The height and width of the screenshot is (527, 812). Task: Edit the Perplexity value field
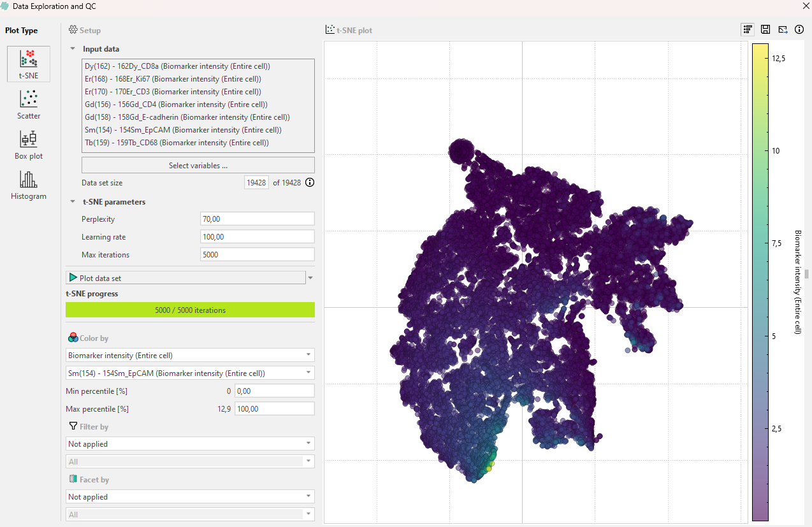tap(257, 219)
